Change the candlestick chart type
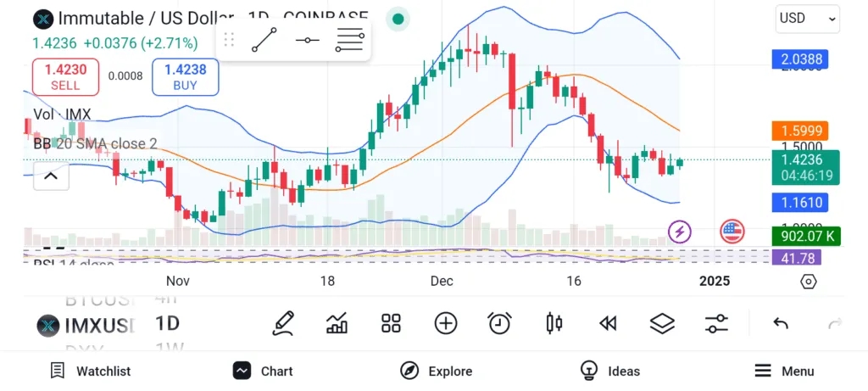 [x=554, y=322]
